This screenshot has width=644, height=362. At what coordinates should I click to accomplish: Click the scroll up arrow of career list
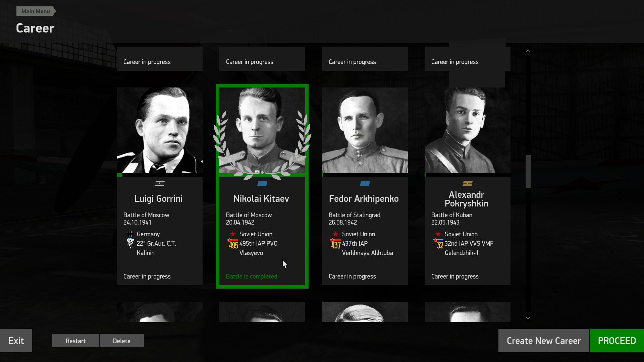coord(528,51)
